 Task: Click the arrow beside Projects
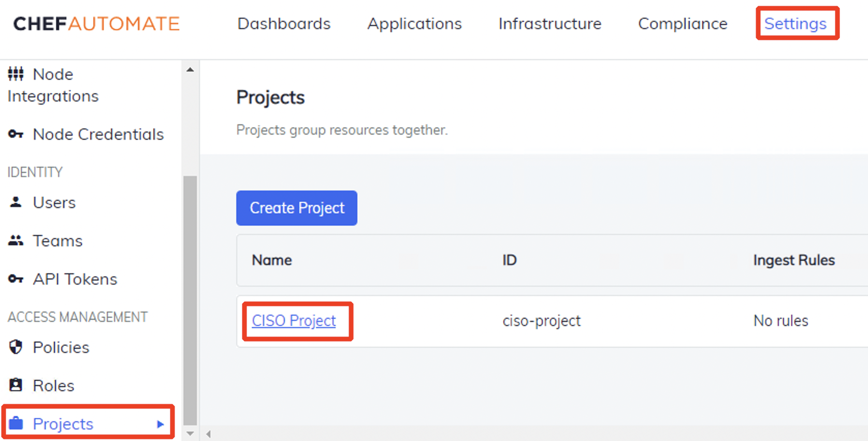[x=161, y=424]
